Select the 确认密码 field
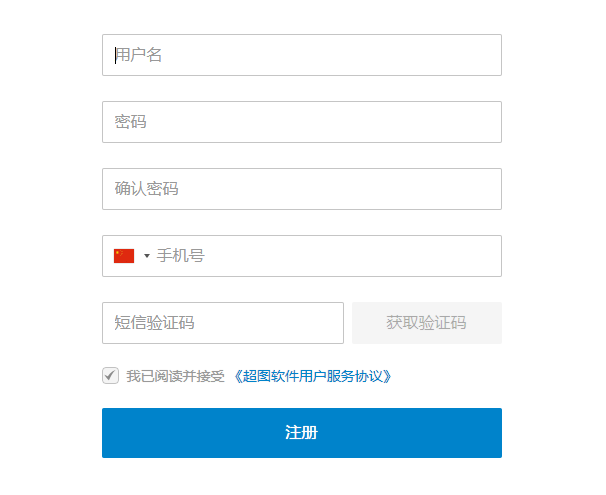The height and width of the screenshot is (495, 606). coord(301,189)
